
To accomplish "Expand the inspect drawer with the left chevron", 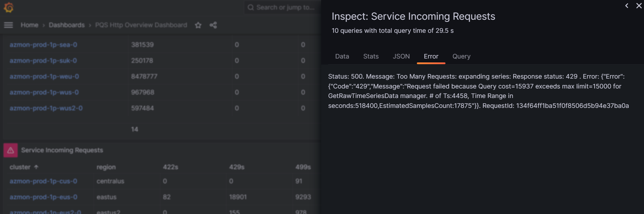I will pyautogui.click(x=626, y=6).
